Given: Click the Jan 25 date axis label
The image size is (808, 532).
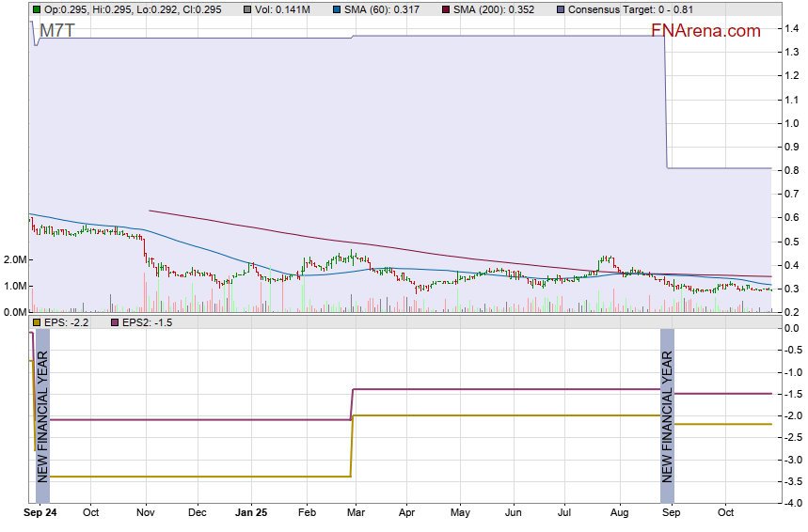Looking at the screenshot, I should 251,513.
